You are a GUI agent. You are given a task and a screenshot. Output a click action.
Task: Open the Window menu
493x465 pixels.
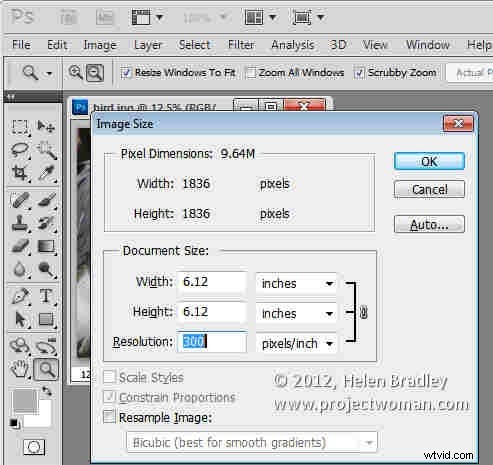click(428, 45)
